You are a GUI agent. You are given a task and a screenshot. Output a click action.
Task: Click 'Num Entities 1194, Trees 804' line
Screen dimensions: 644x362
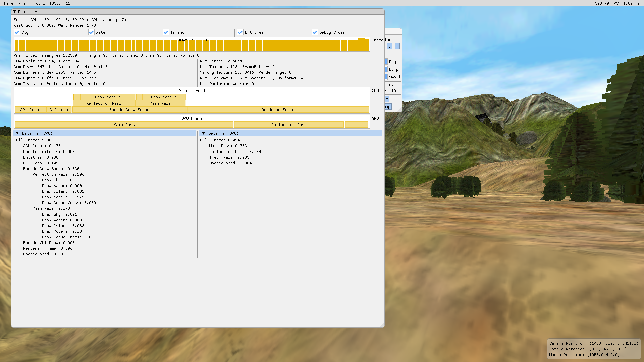[47, 61]
